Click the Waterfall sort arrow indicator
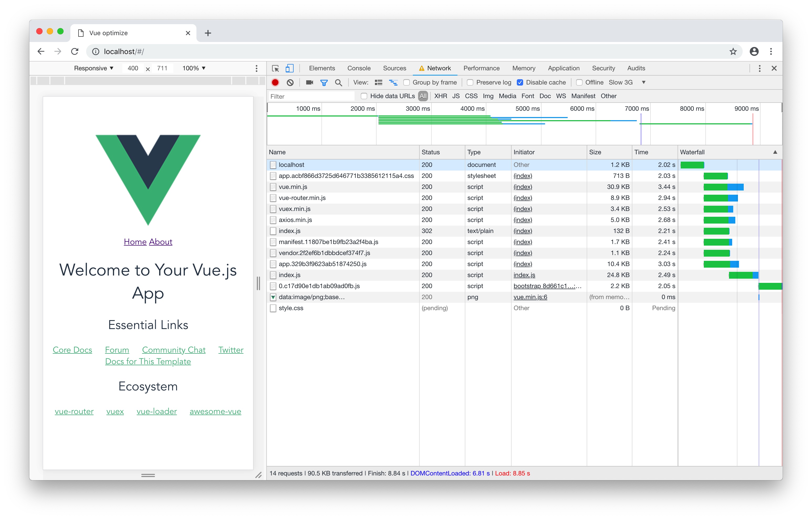 [775, 152]
